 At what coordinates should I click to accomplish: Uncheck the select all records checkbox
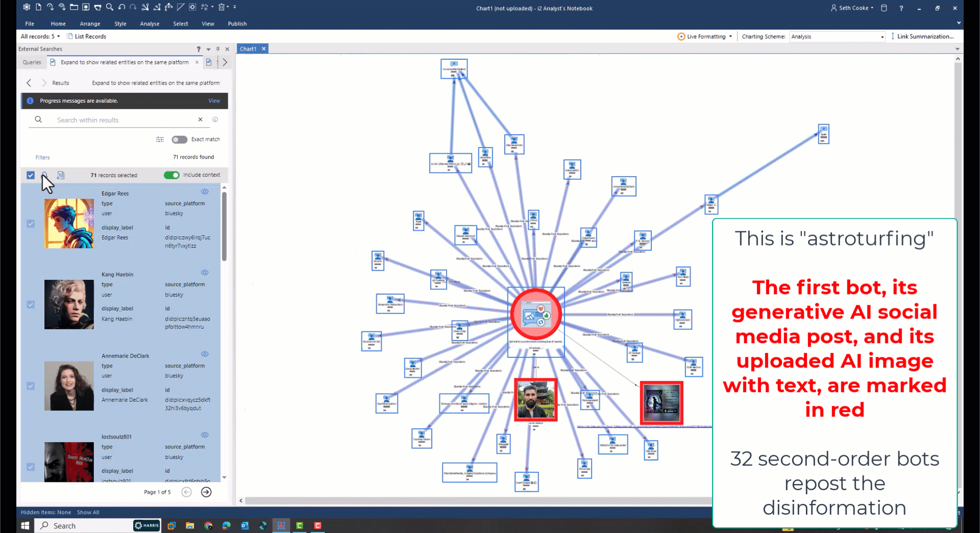(x=31, y=175)
